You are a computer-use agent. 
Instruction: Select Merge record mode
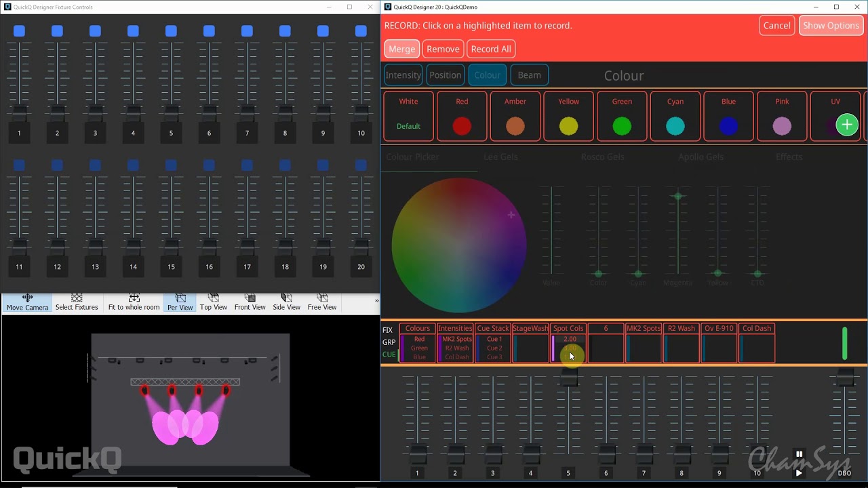[x=401, y=49]
